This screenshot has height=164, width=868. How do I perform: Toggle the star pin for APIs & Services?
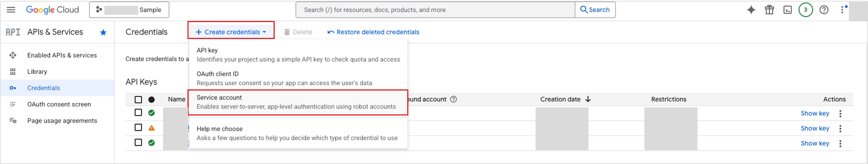tap(103, 32)
